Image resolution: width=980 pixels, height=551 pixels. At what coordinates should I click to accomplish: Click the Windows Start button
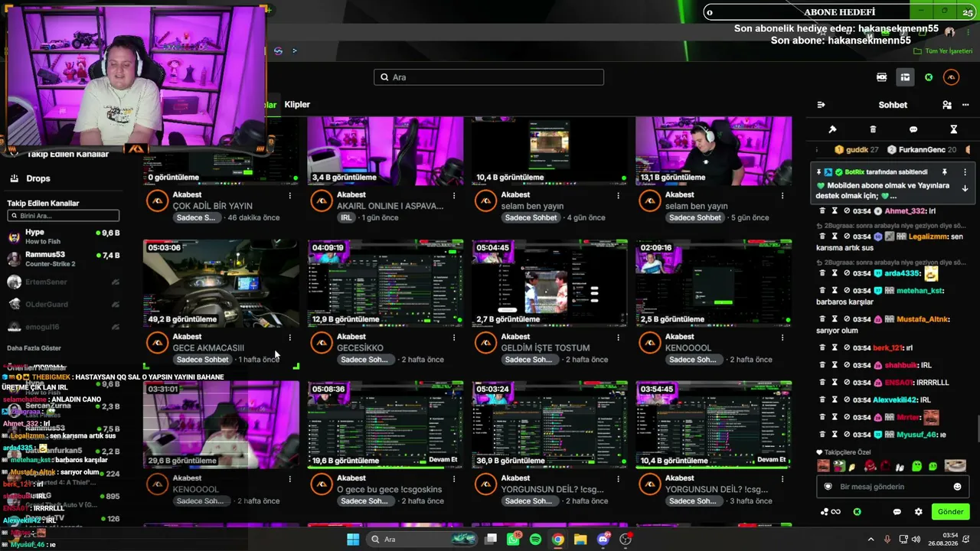tap(353, 540)
